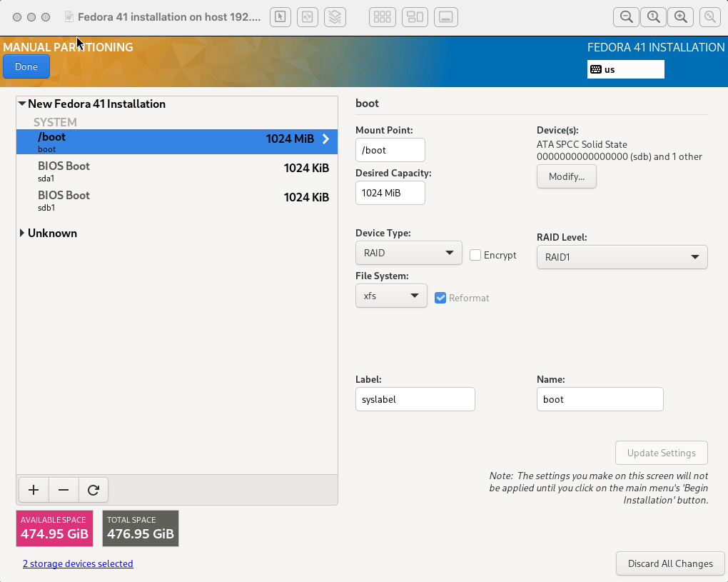Click the single screen layout icon
This screenshot has width=728, height=582.
pos(445,17)
